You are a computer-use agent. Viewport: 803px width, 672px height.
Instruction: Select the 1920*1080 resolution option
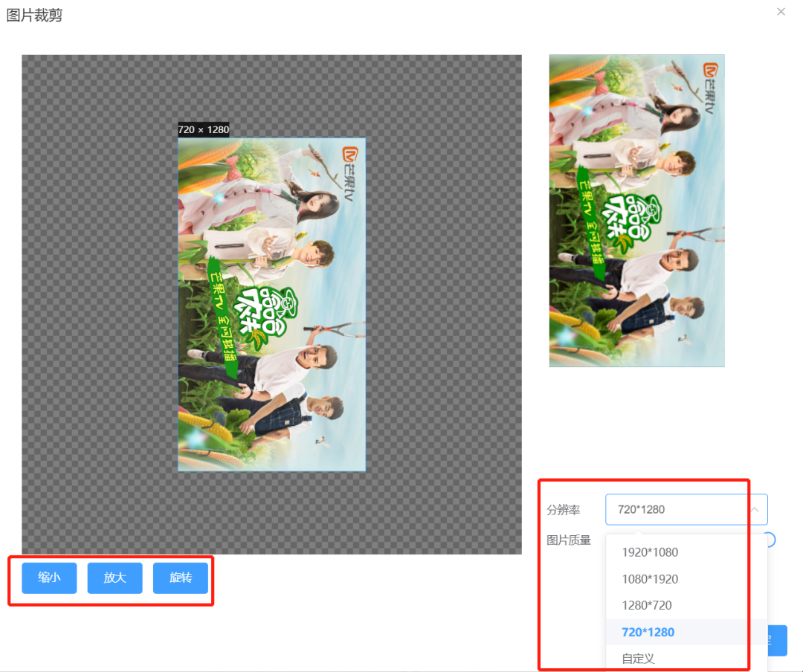point(686,552)
